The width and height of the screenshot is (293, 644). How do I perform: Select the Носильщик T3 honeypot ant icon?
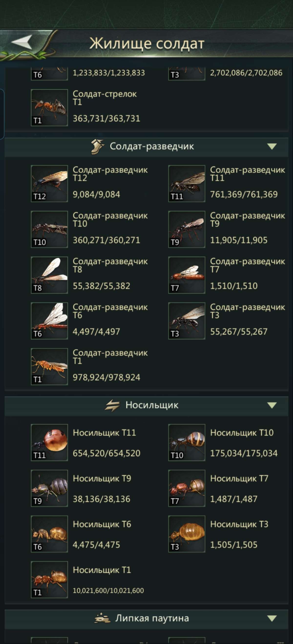click(x=187, y=534)
